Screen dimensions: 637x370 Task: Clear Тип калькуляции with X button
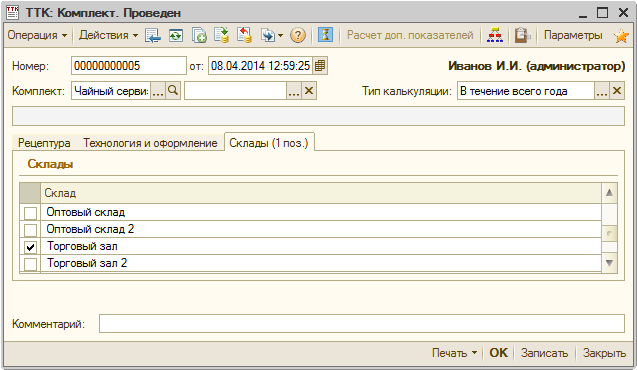click(x=617, y=91)
